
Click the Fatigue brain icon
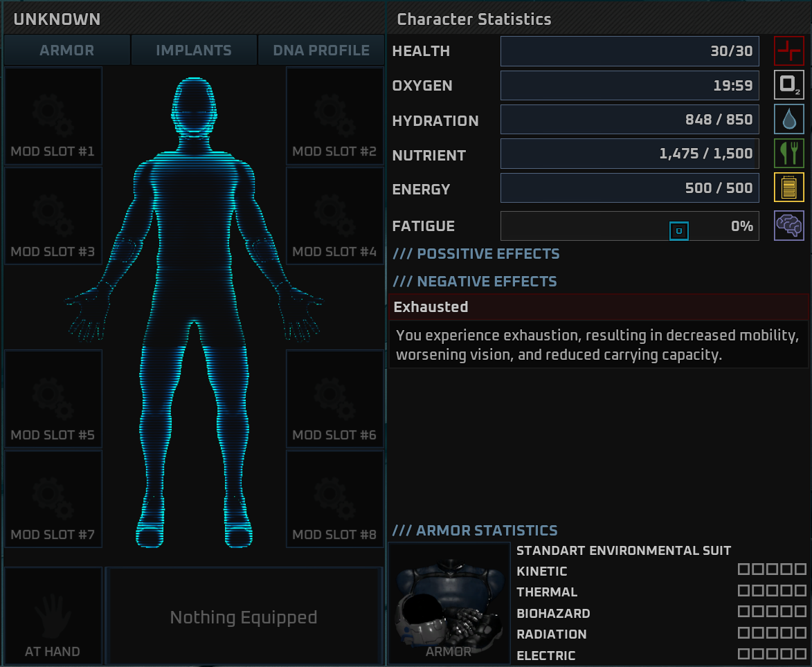tap(788, 226)
